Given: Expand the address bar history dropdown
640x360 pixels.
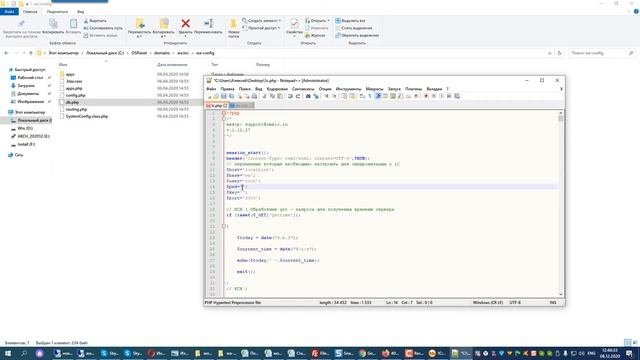Looking at the screenshot, I should tap(549, 53).
